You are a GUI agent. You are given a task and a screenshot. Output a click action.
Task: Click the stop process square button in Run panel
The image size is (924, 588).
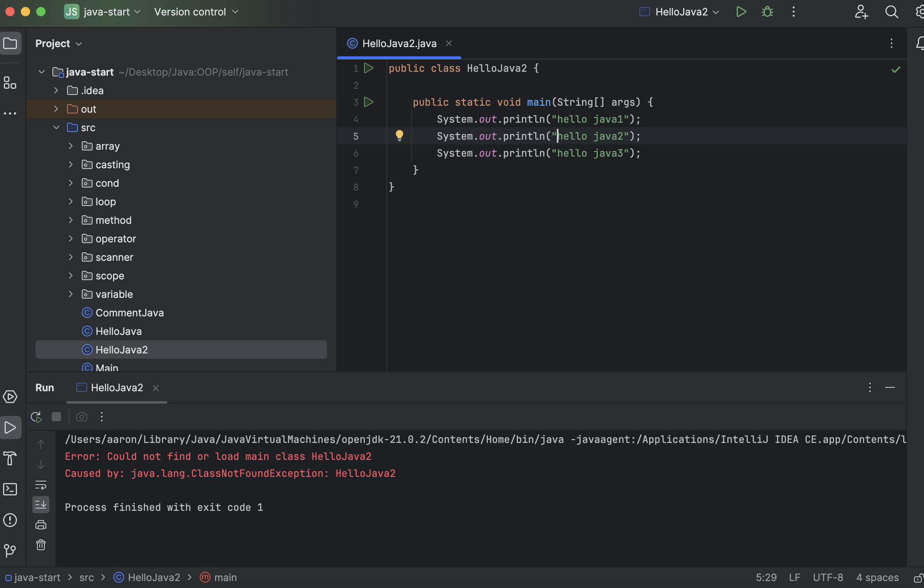[56, 416]
